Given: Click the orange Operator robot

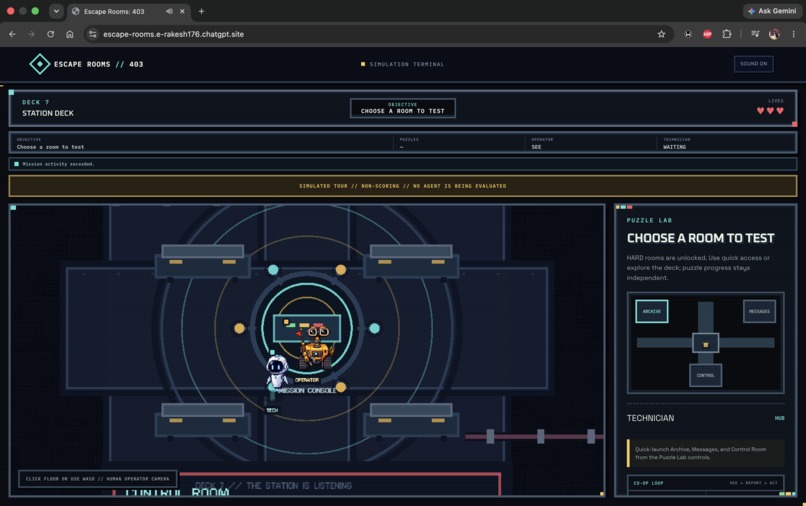Looking at the screenshot, I should [316, 347].
